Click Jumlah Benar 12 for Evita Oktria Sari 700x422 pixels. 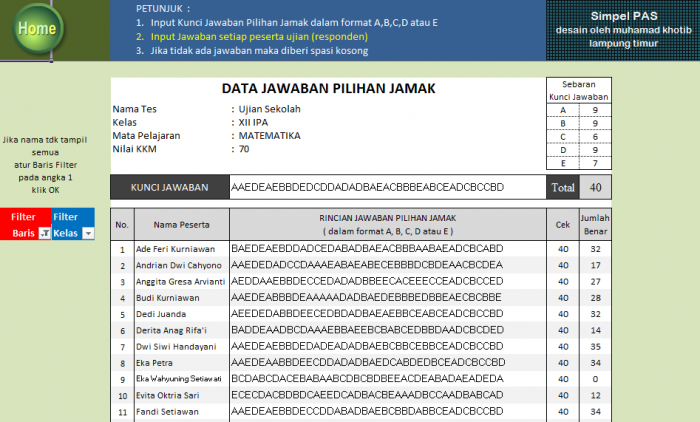pos(596,396)
